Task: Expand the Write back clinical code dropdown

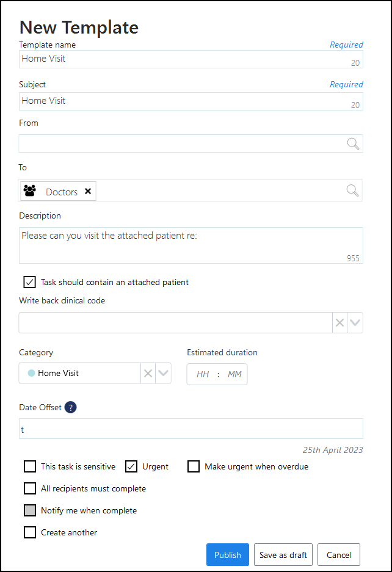Action: (355, 323)
